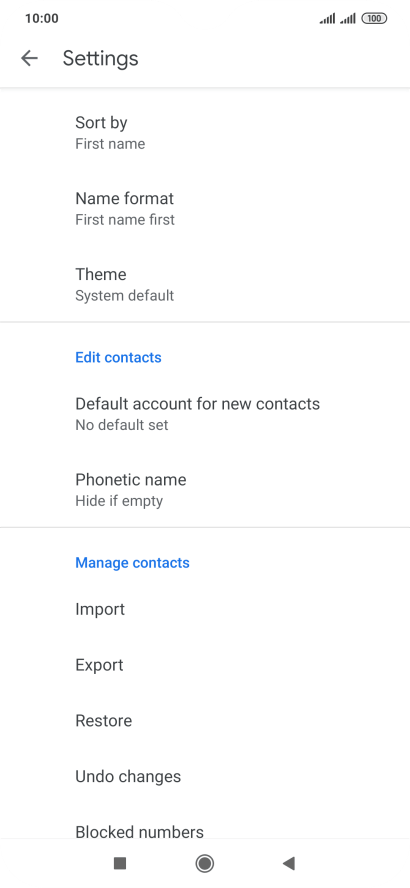The image size is (410, 888).
Task: Tap the clock showing 10:00
Action: 41,18
